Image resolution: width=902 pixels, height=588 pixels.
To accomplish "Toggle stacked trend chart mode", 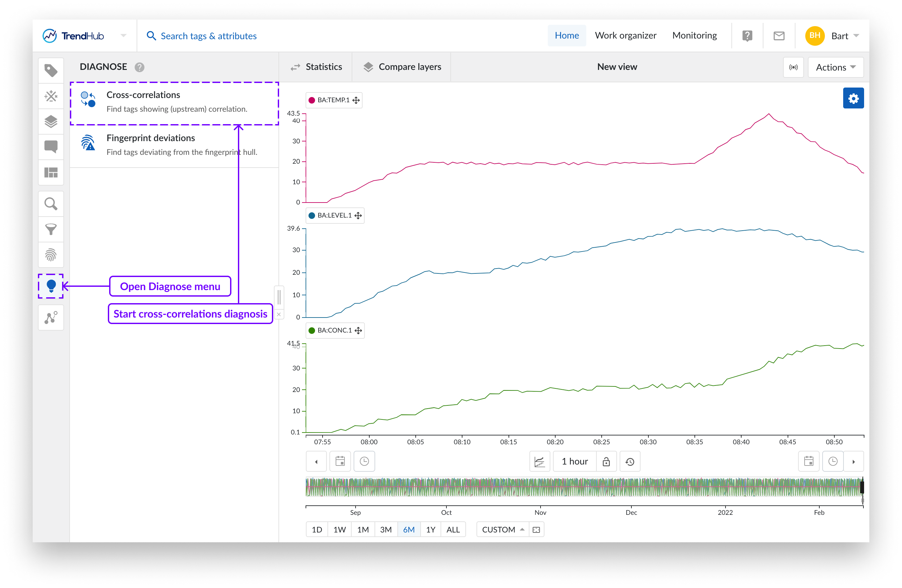I will (539, 462).
